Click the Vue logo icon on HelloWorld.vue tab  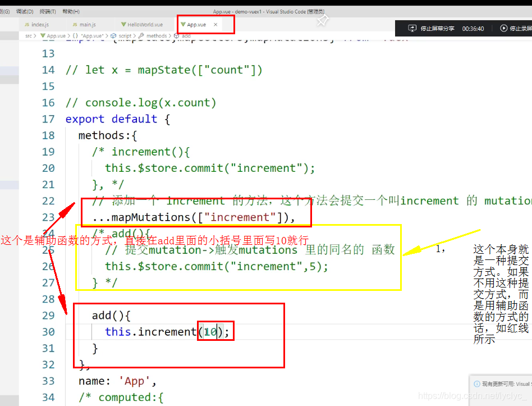pyautogui.click(x=123, y=25)
